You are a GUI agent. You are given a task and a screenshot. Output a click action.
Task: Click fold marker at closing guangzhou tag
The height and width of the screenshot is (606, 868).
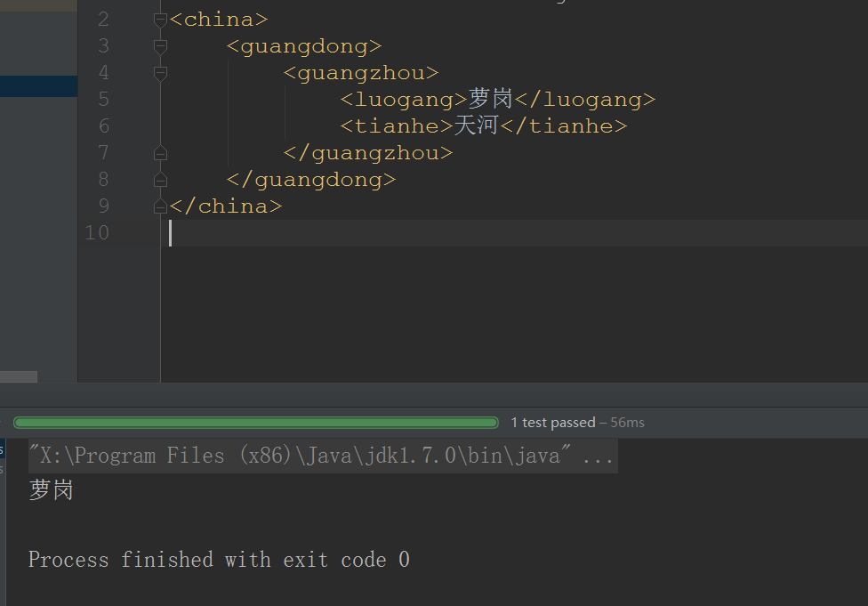161,153
